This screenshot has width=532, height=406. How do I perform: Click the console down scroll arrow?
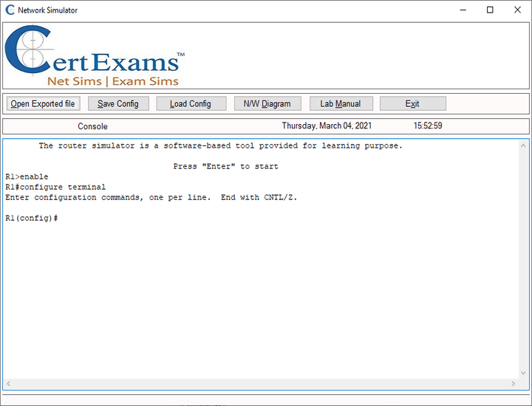pyautogui.click(x=523, y=373)
